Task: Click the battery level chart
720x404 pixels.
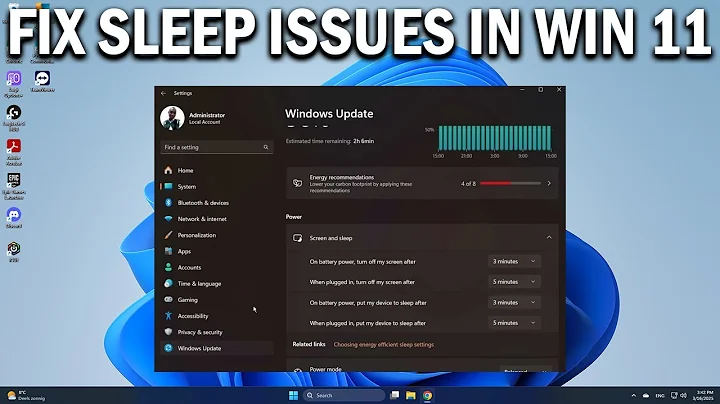Action: click(495, 138)
